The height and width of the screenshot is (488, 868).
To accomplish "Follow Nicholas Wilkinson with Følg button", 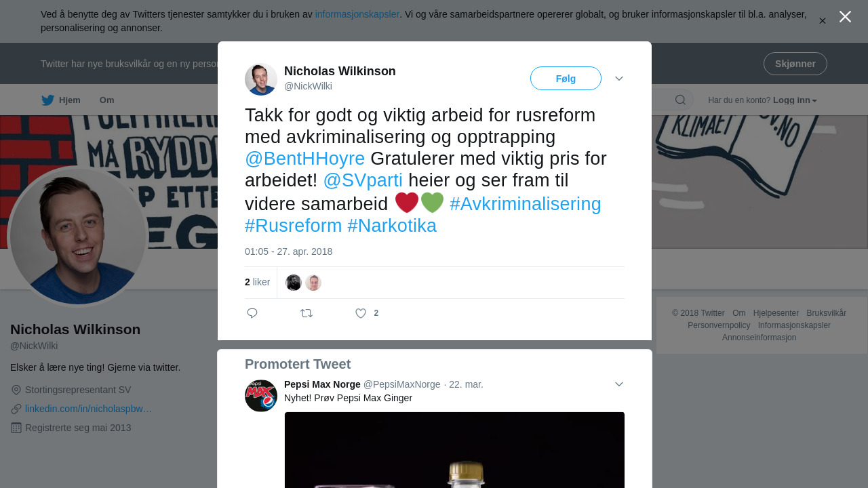I will 566,79.
